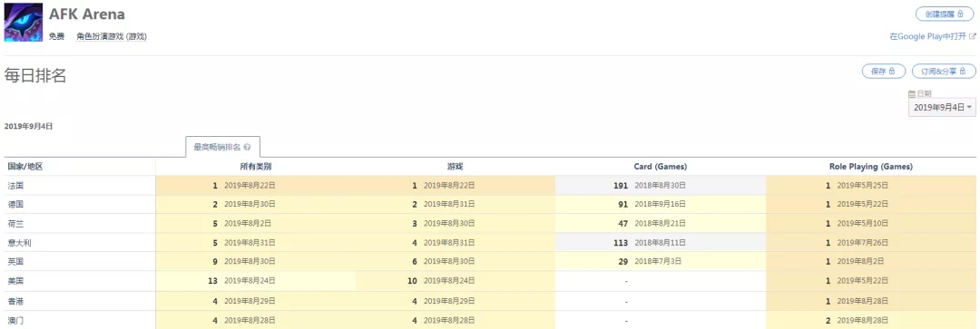Select the 最高畅销排名 tab
Viewport: 980px width, 329px height.
point(222,148)
